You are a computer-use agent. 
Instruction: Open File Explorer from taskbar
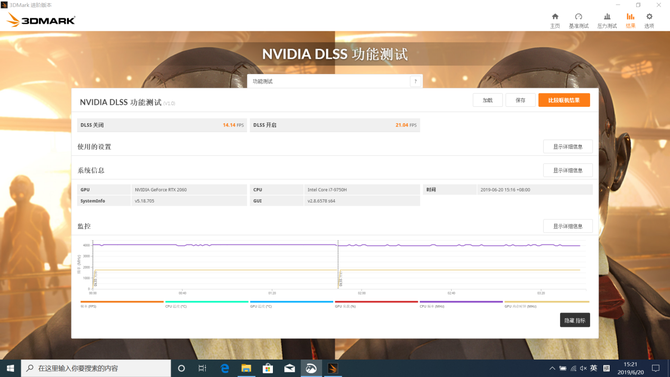coord(246,368)
